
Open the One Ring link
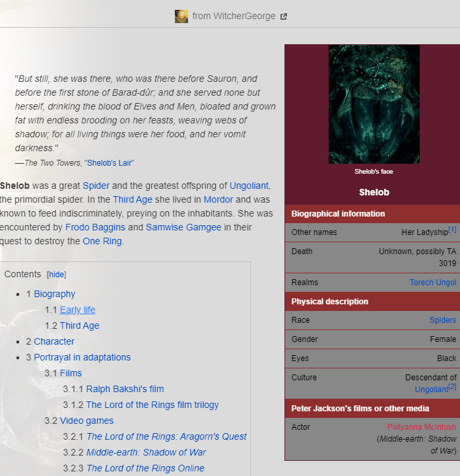click(102, 242)
